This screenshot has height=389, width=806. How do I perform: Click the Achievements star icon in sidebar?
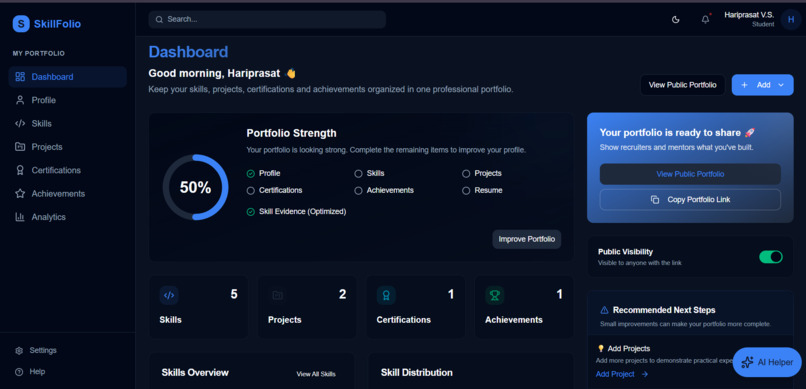point(20,194)
